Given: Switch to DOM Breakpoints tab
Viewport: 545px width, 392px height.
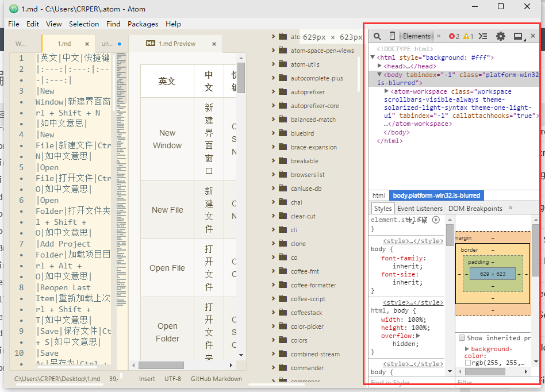Looking at the screenshot, I should (x=475, y=209).
